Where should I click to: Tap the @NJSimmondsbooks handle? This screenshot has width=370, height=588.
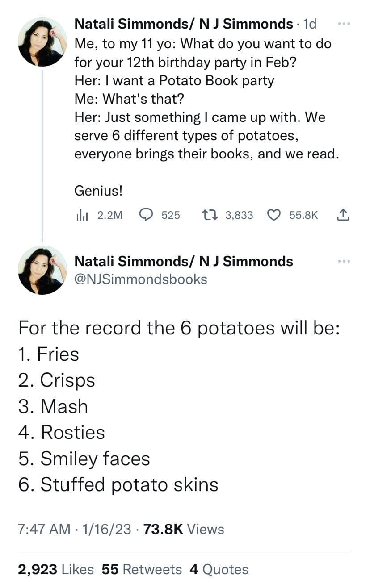(x=140, y=279)
